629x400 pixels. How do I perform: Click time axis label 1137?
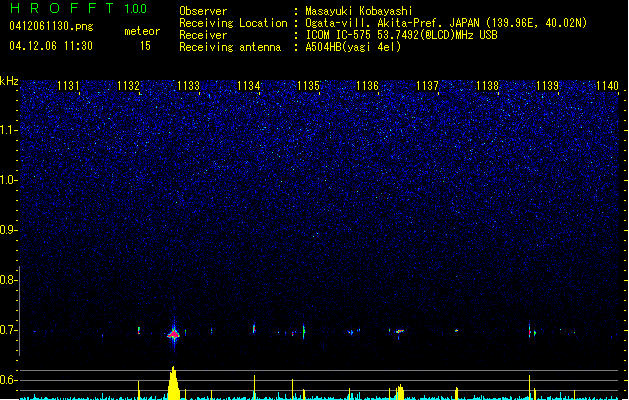(x=428, y=86)
